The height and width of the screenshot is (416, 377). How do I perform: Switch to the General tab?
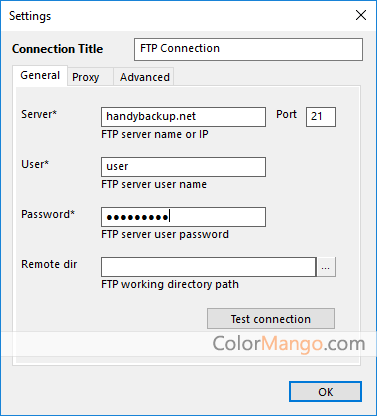click(x=40, y=76)
